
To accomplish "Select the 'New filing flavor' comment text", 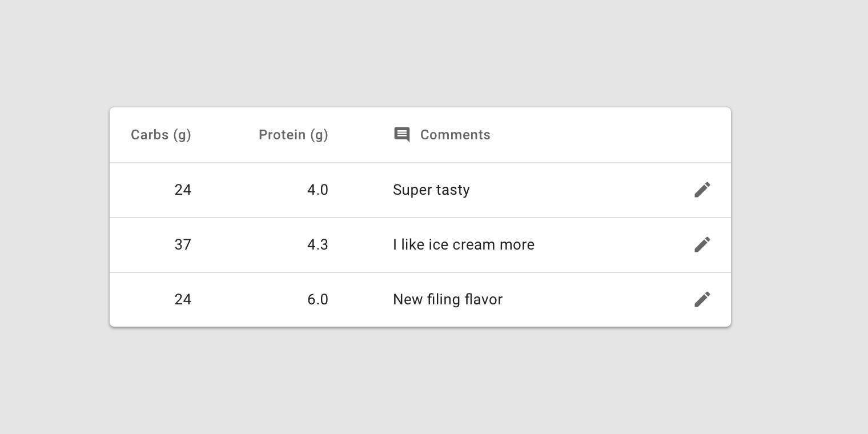I will point(448,299).
